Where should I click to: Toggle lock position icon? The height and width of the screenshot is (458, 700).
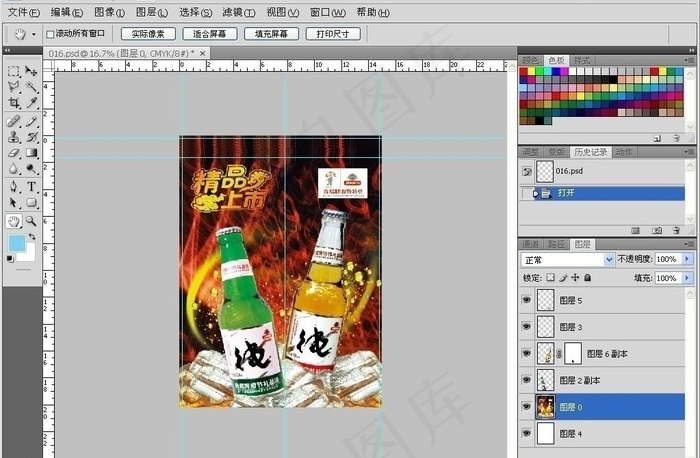[x=575, y=278]
